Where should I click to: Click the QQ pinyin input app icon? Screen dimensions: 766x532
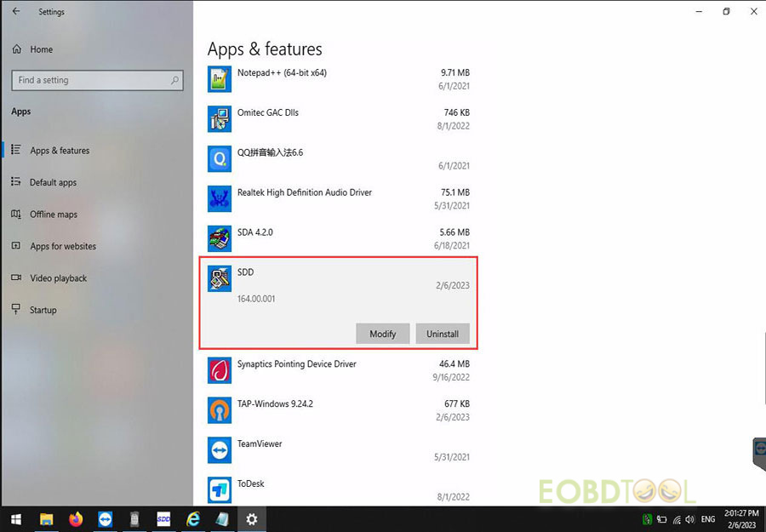point(220,159)
